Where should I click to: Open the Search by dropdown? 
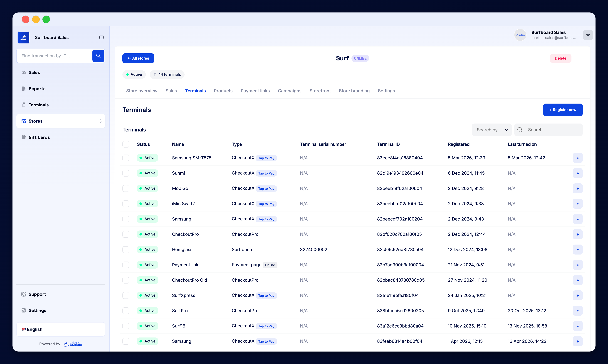492,129
